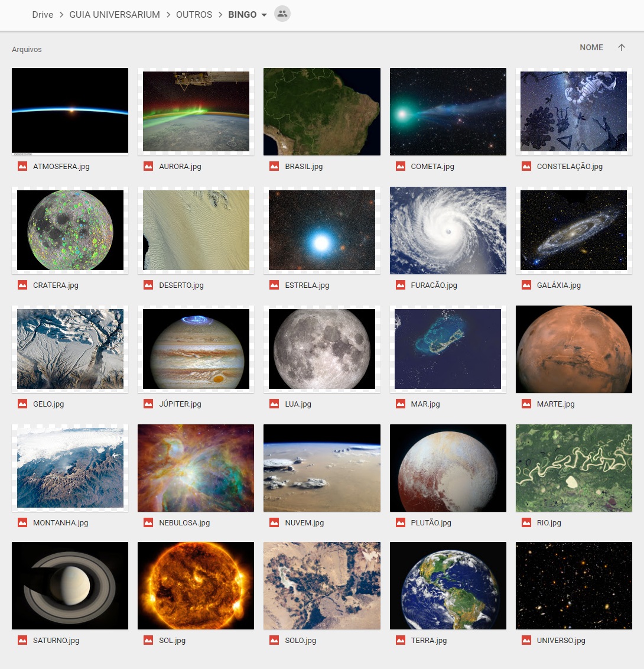Navigate to the OUTROS folder breadcrumb
The width and height of the screenshot is (644, 669).
(194, 15)
